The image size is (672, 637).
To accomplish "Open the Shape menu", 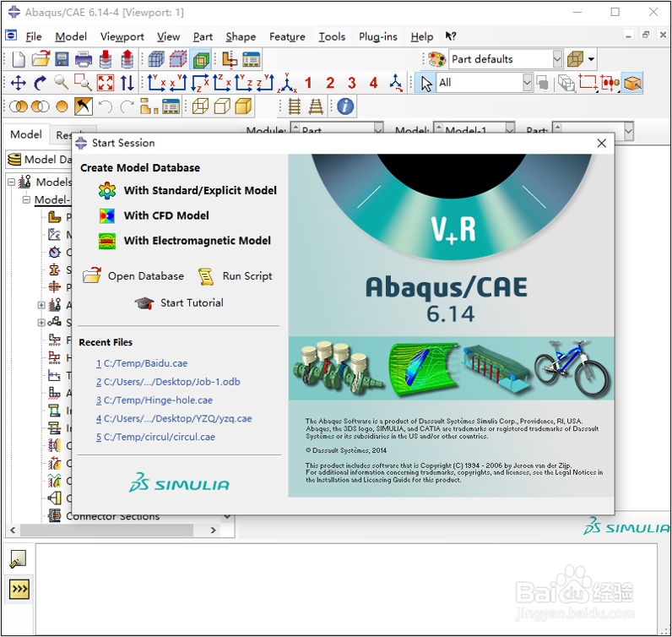I will 241,37.
